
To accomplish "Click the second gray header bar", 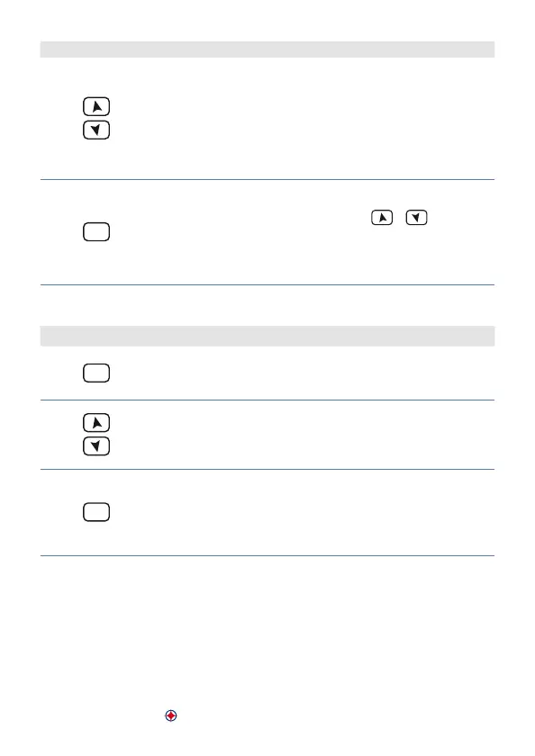I will coord(267,336).
